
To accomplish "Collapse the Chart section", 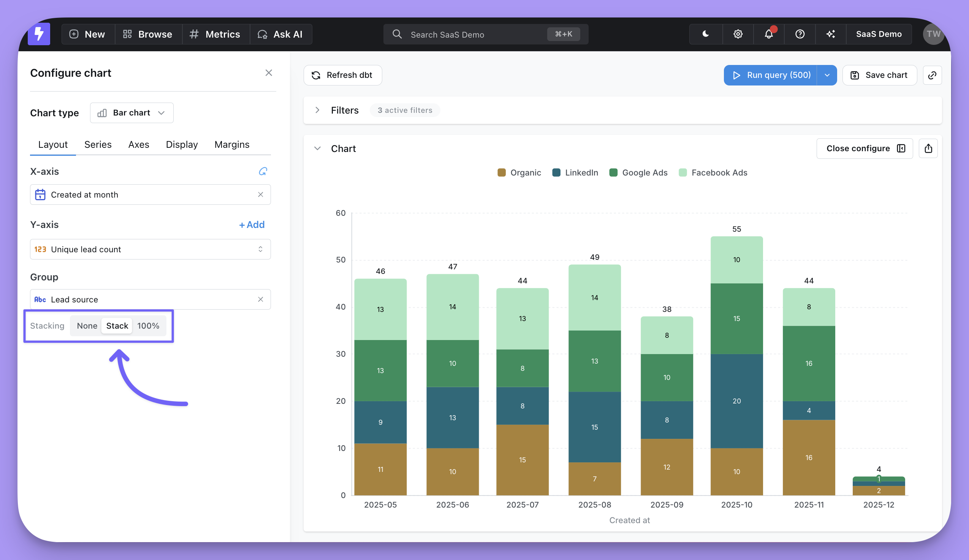I will click(317, 149).
